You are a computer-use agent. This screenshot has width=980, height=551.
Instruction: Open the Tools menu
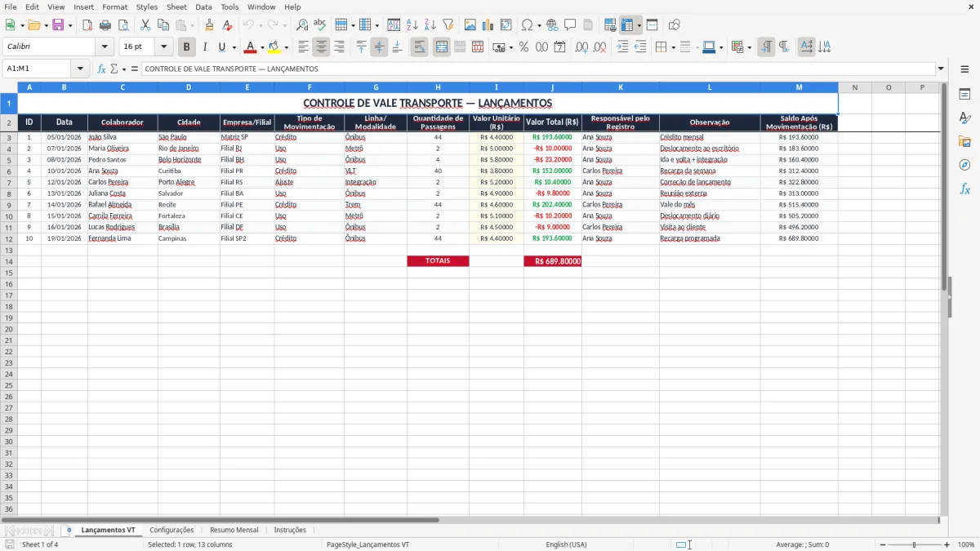tap(229, 7)
